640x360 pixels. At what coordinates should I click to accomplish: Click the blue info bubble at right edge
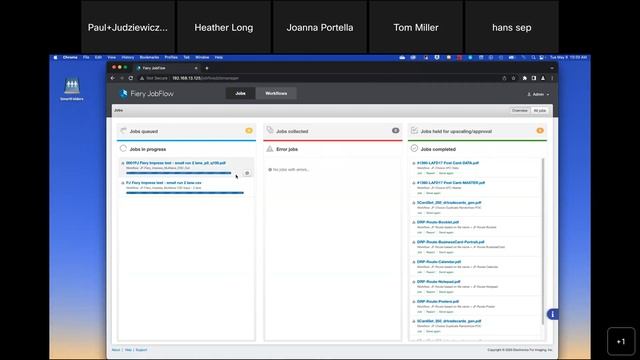[553, 314]
